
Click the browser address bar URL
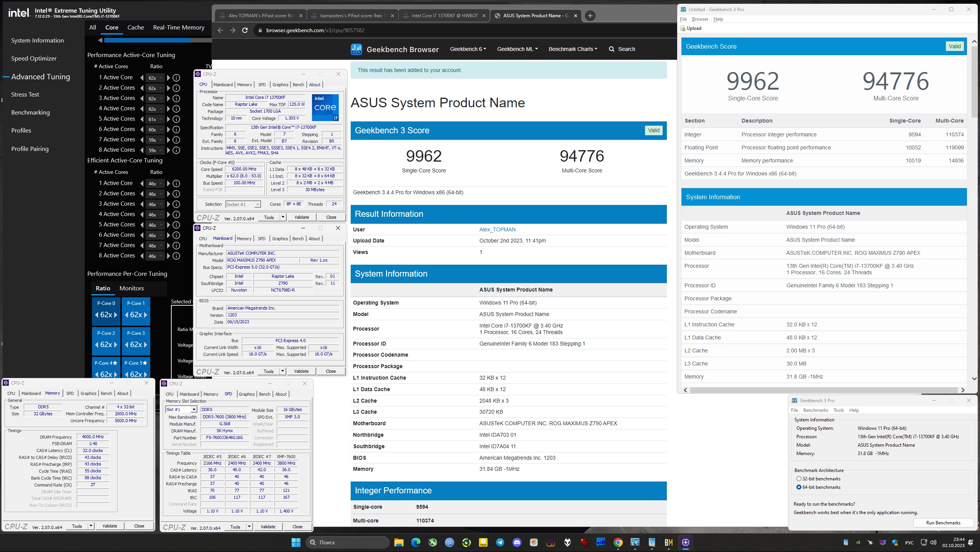315,30
